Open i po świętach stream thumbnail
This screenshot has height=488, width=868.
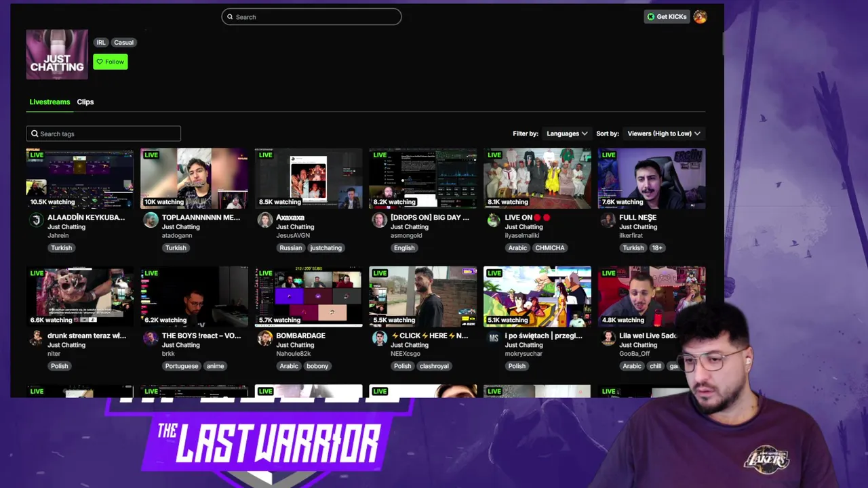pyautogui.click(x=537, y=296)
